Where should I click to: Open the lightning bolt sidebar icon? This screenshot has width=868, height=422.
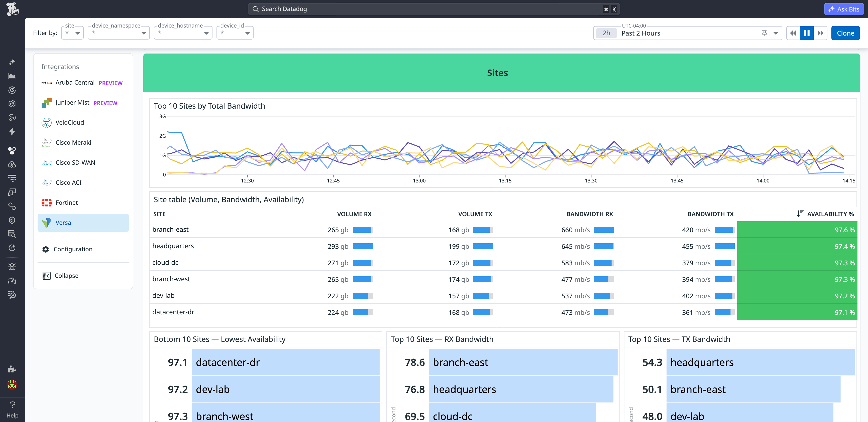point(12,132)
